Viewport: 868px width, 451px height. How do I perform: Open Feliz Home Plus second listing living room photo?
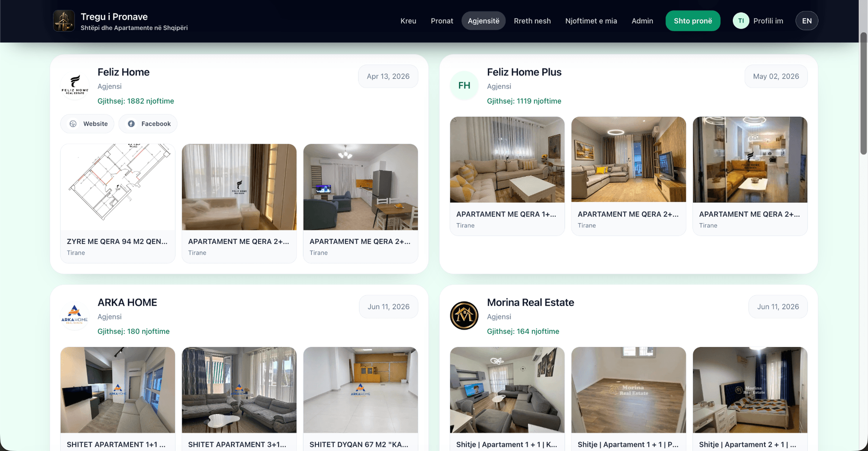click(x=628, y=159)
